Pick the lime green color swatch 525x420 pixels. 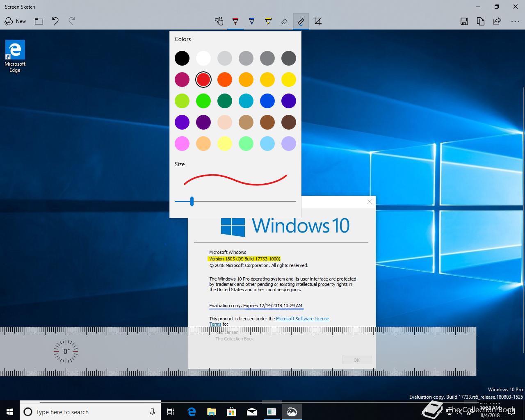click(x=182, y=101)
